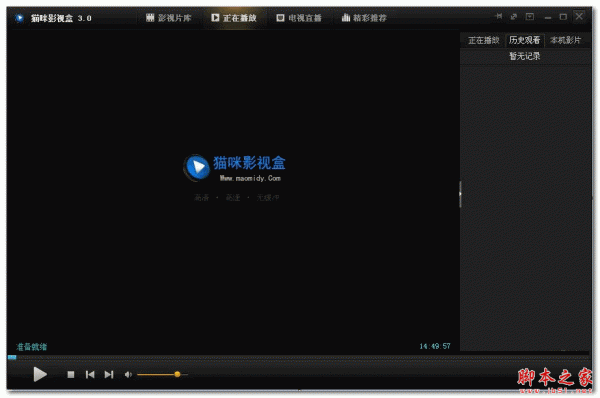The width and height of the screenshot is (600, 398).
Task: Click the blue play logo in video area
Action: pyautogui.click(x=197, y=167)
